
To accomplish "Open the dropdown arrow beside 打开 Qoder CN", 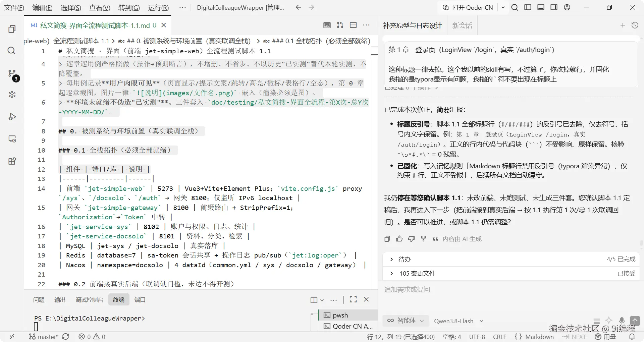I will [x=503, y=7].
